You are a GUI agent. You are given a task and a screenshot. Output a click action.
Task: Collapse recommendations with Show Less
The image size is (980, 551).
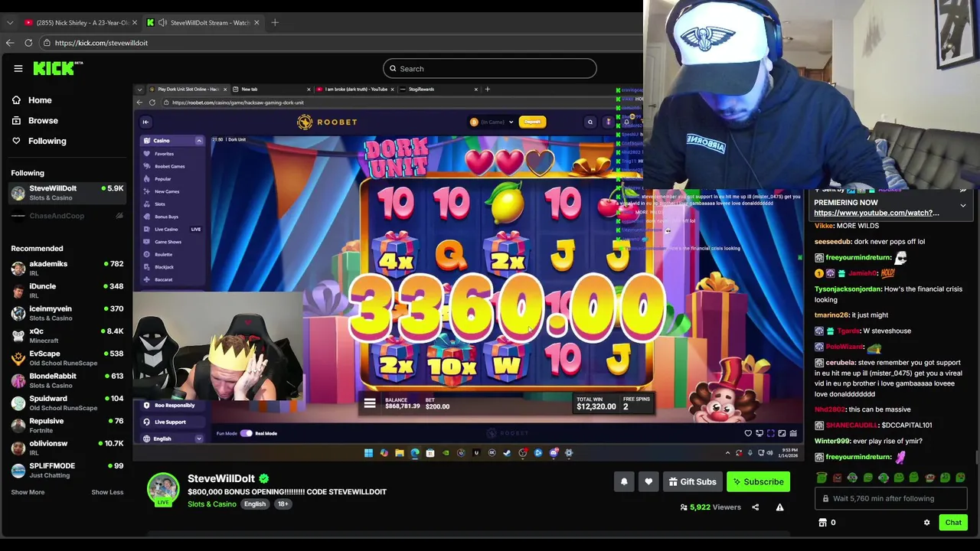(107, 492)
